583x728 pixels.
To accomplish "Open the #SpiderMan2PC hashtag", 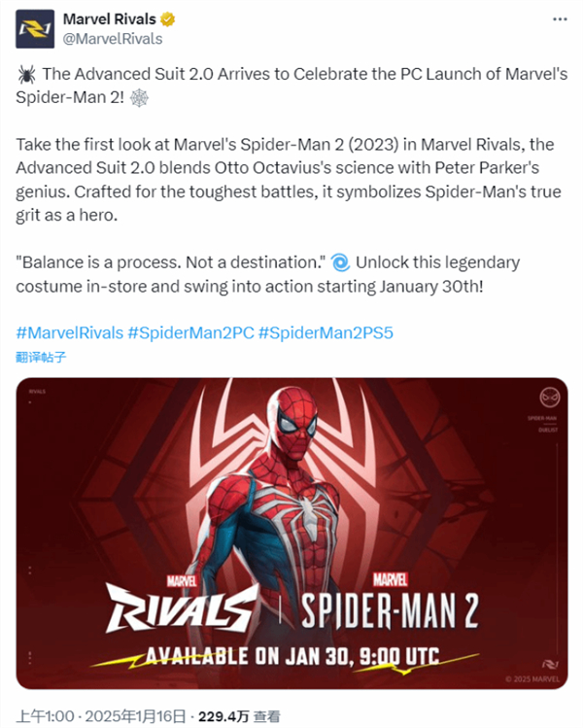I will [x=190, y=332].
